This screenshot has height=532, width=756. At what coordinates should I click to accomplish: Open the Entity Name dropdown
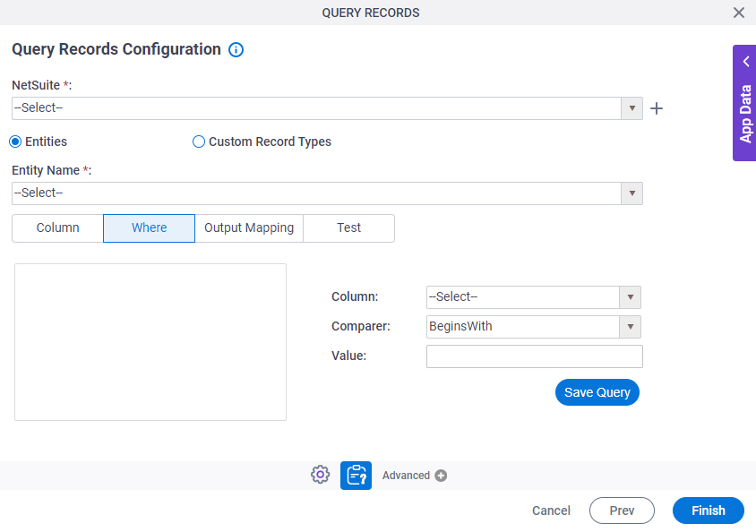pos(632,193)
